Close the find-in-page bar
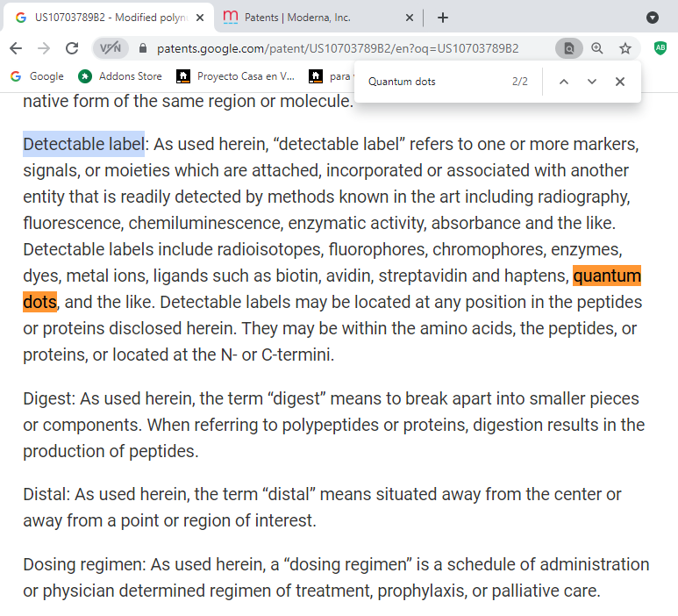The width and height of the screenshot is (678, 616). [620, 82]
